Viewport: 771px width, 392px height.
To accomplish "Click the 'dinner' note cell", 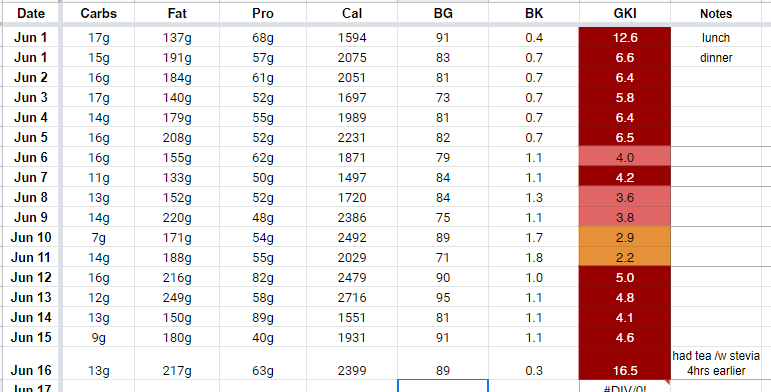I will 716,58.
